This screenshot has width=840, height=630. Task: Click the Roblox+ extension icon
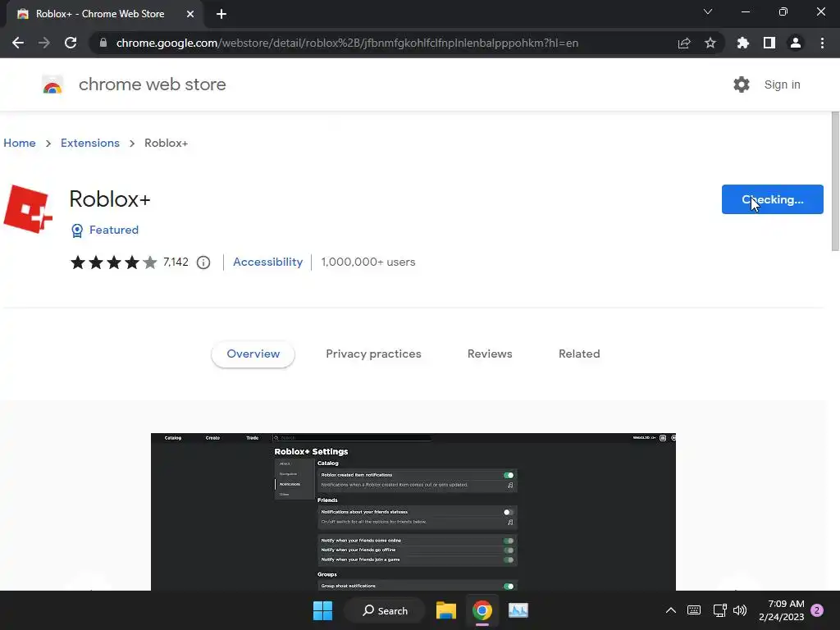coord(28,209)
